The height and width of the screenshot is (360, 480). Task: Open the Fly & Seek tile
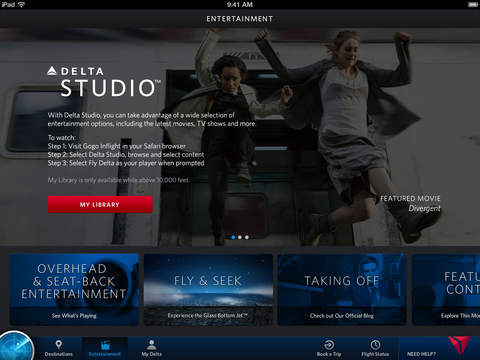click(208, 289)
